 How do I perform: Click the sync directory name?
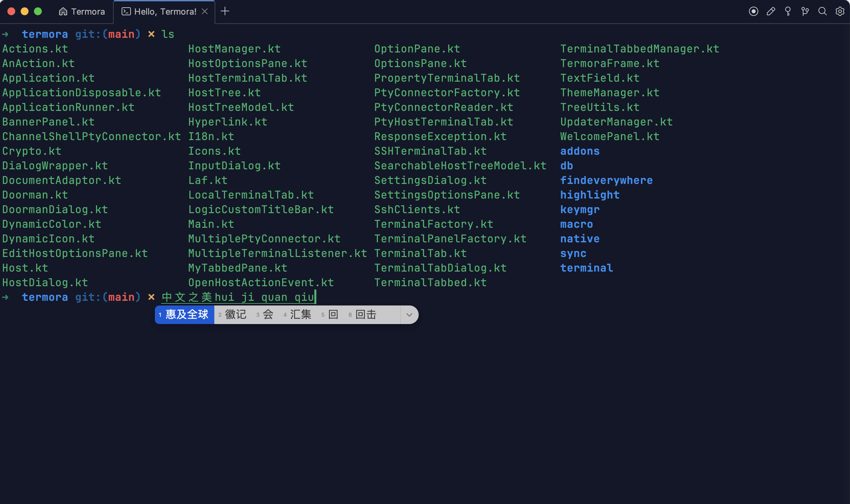(573, 253)
